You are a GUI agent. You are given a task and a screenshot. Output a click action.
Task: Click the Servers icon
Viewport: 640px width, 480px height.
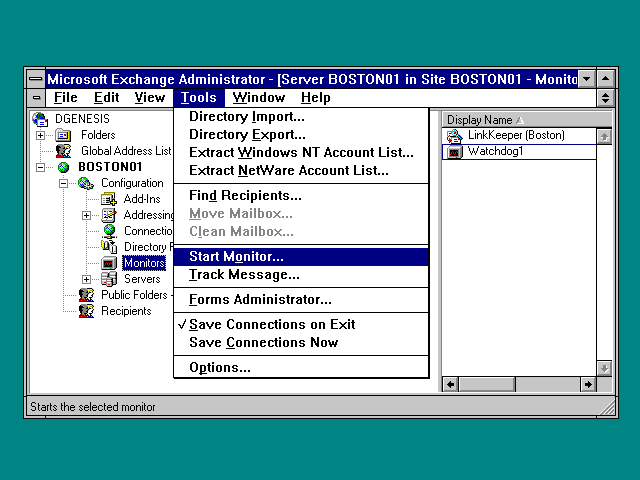pos(109,279)
